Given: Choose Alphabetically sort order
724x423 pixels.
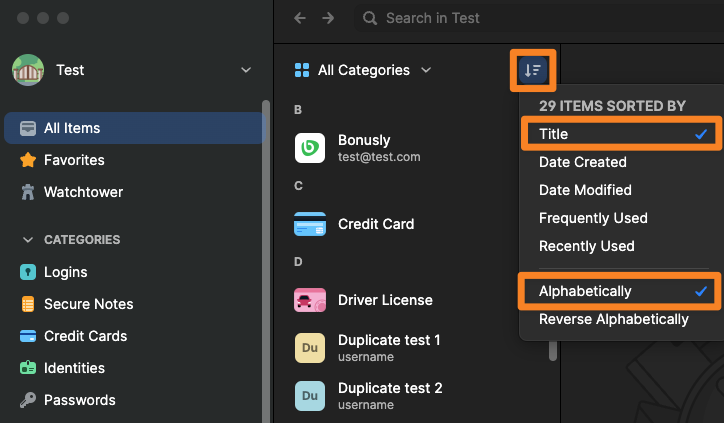Looking at the screenshot, I should [x=620, y=291].
